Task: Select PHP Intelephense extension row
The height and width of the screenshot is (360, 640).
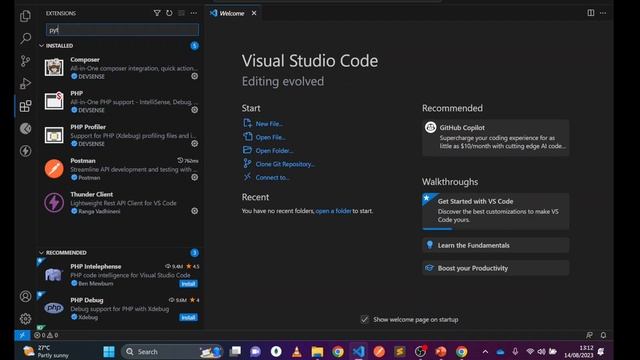Action: click(x=121, y=275)
